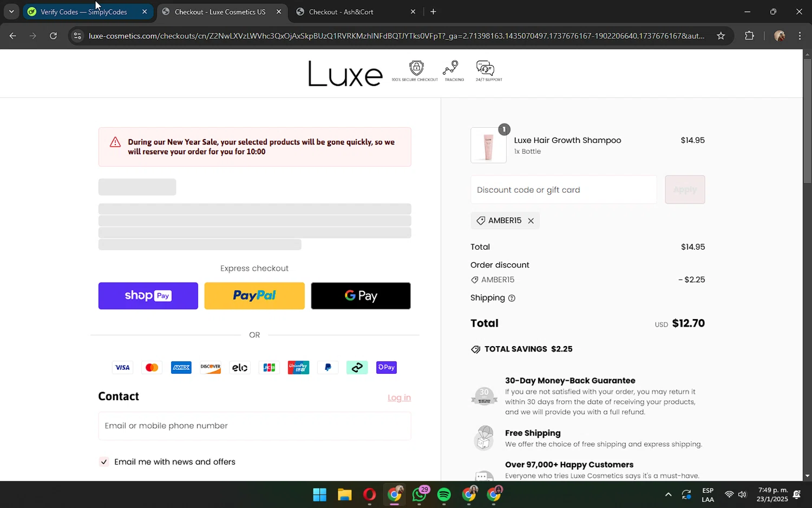Click the Afterpay payment icon

coord(357,367)
